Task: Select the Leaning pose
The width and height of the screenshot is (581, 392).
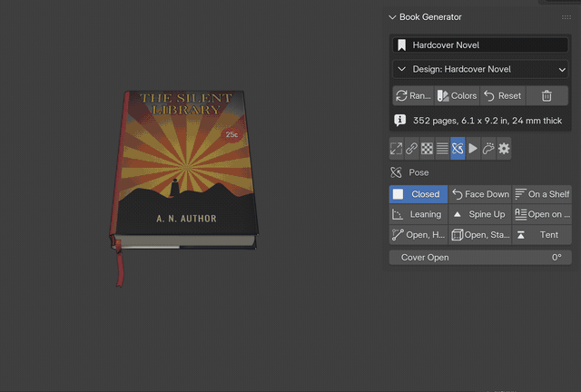Action: pos(419,214)
